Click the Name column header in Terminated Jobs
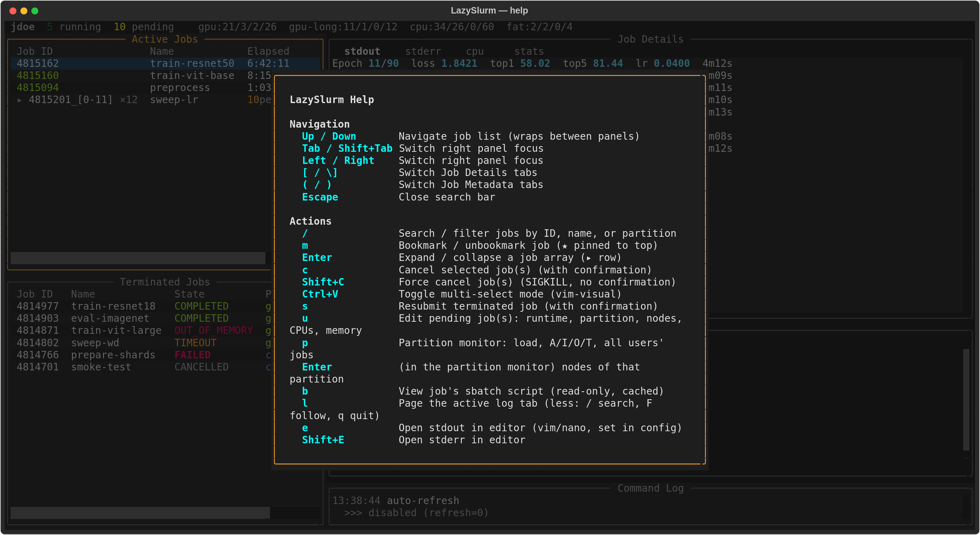Screen dimensions: 980x535 (x=83, y=294)
